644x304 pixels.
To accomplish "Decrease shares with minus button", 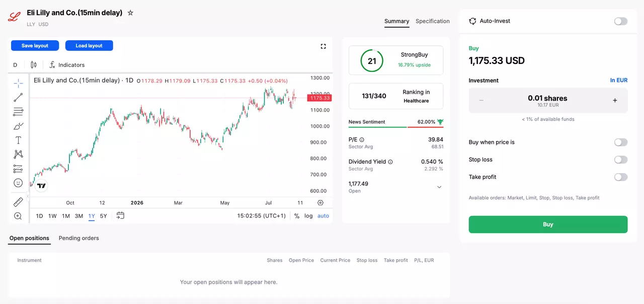I will coord(481,100).
